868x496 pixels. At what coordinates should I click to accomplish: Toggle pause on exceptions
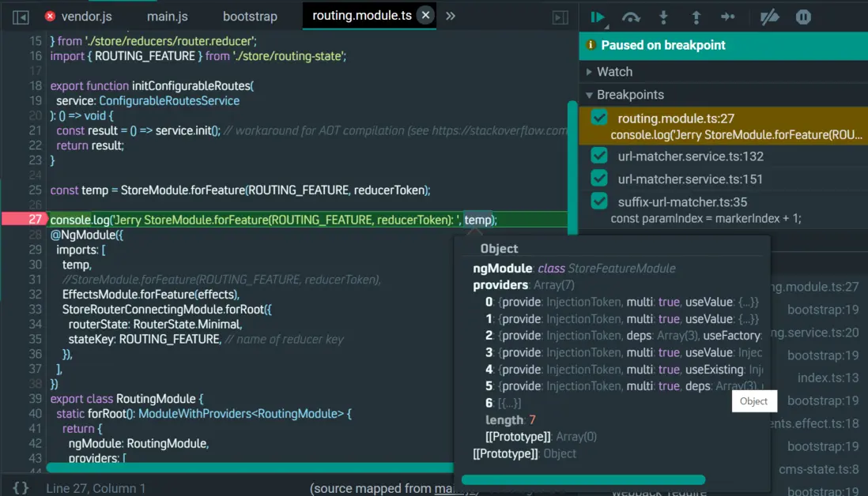point(803,17)
